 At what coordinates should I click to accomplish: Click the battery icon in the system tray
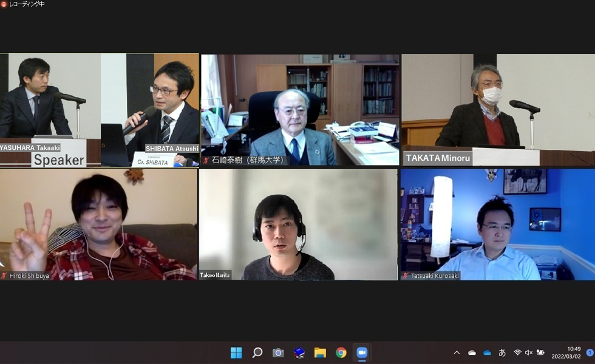[540, 352]
